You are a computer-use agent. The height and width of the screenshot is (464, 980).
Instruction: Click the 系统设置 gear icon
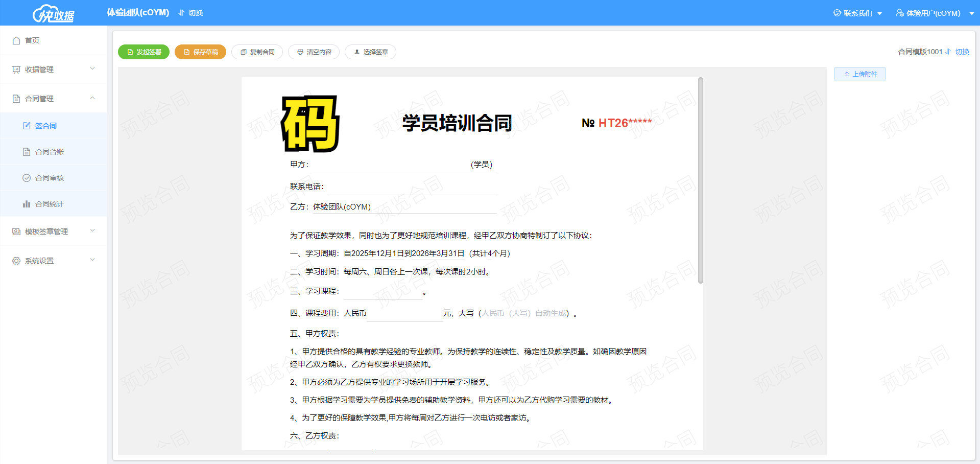16,261
